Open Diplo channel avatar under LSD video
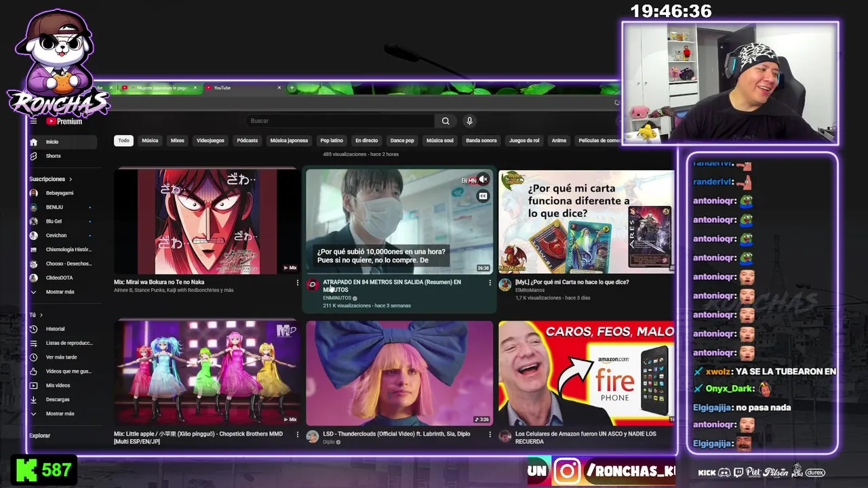 (313, 436)
